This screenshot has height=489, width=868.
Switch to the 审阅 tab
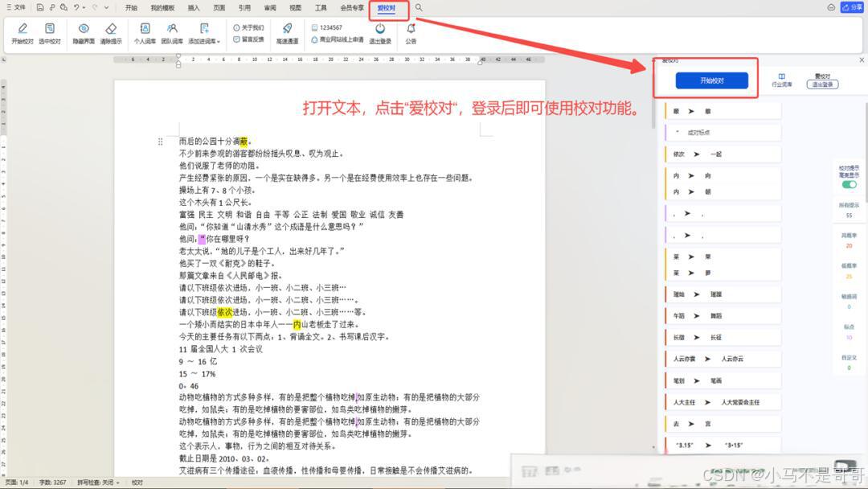[x=270, y=8]
